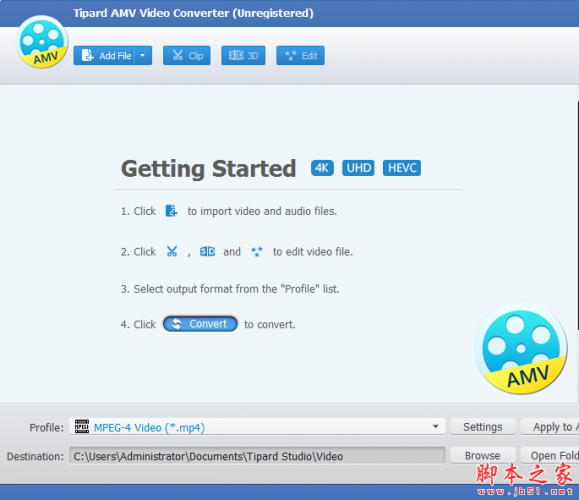Click the 'to edit video file.' text
The width and height of the screenshot is (579, 500).
pos(313,251)
